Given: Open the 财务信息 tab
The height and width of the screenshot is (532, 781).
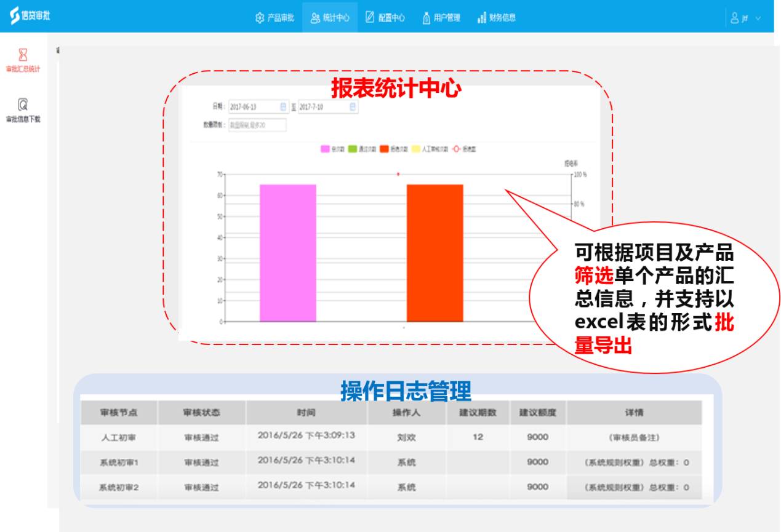Looking at the screenshot, I should point(497,18).
